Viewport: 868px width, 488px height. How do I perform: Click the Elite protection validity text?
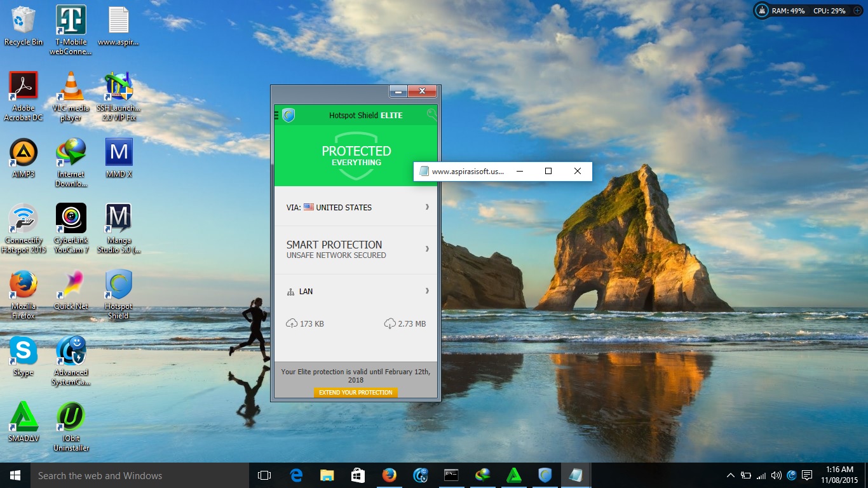pyautogui.click(x=356, y=376)
